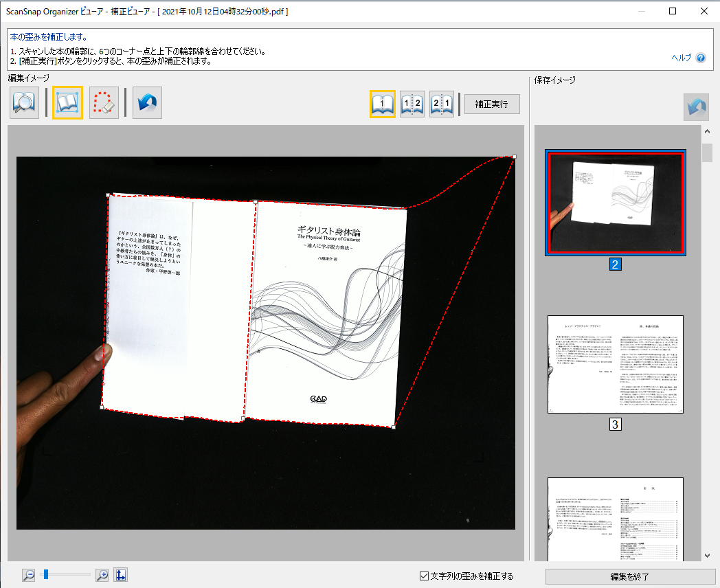Image resolution: width=720 pixels, height=588 pixels.
Task: Maximize the ScanSnap Organizer viewer window
Action: pyautogui.click(x=672, y=11)
